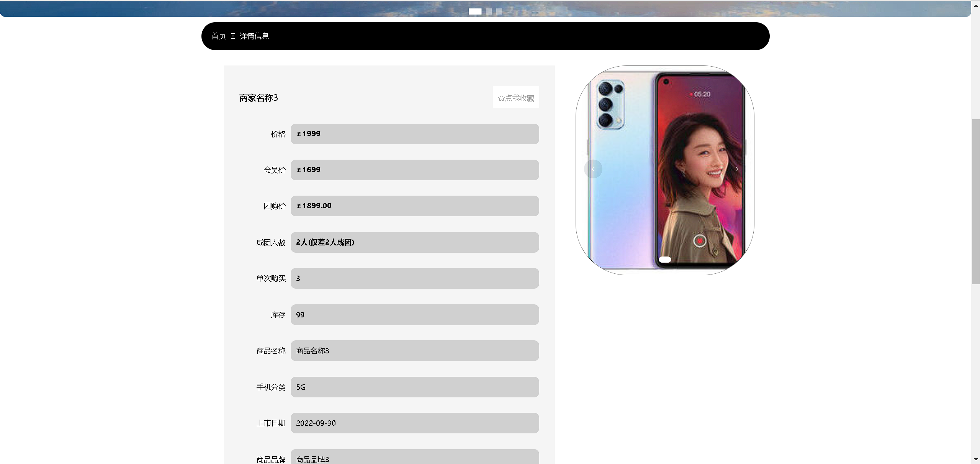Click the star favorite button 点我收藏

tap(515, 98)
